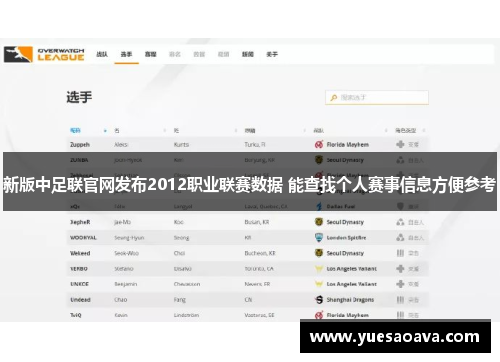Image resolution: width=500 pixels, height=362 pixels.
Task: Open player Zuppeh's profile link
Action: 80,145
